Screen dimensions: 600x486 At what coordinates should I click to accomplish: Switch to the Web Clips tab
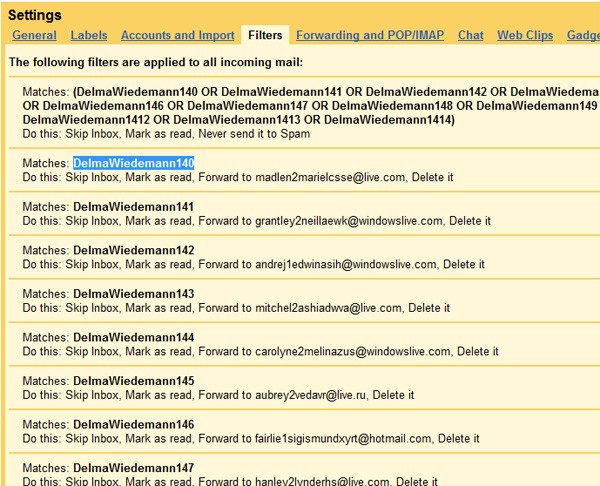tap(525, 35)
